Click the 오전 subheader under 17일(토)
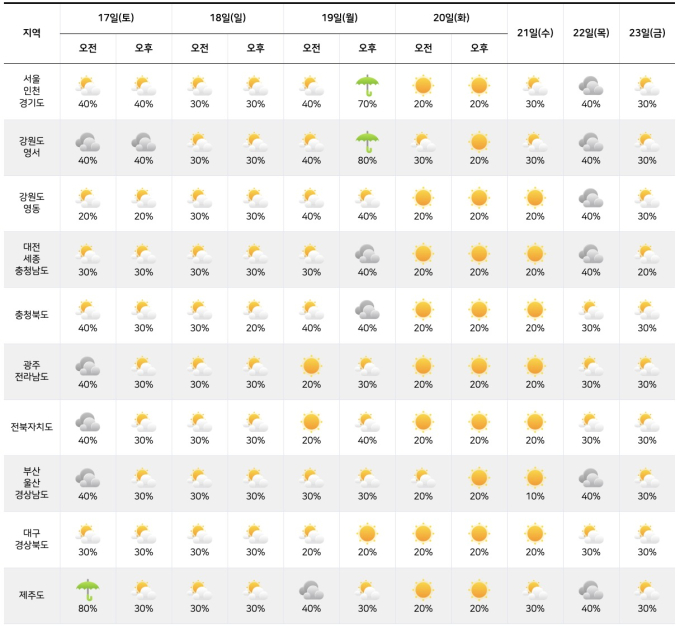 pos(88,48)
